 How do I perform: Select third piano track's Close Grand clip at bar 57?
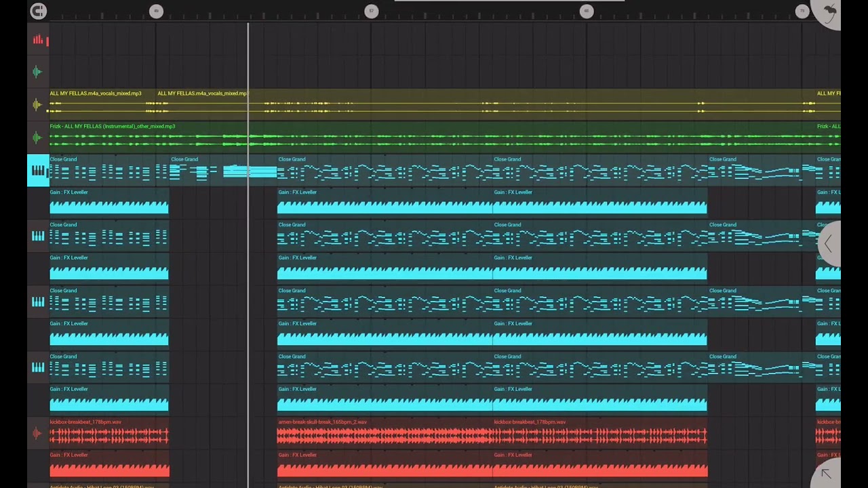[x=384, y=302]
